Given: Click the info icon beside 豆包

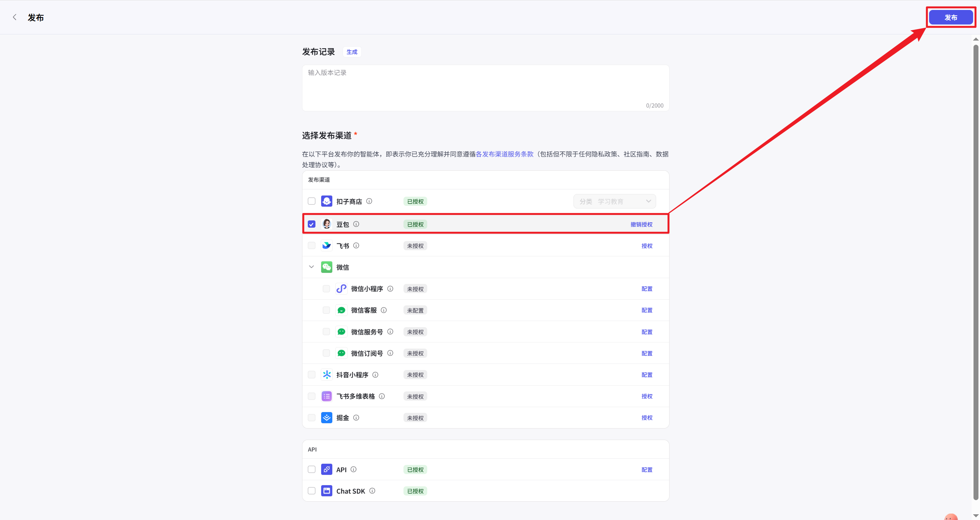Looking at the screenshot, I should [356, 224].
